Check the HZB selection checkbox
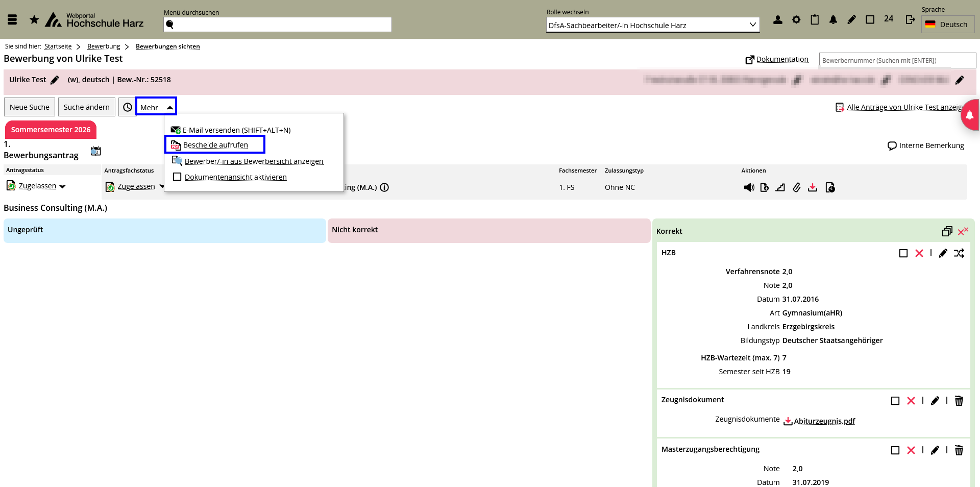Screen dimensions: 980x487 tap(903, 253)
